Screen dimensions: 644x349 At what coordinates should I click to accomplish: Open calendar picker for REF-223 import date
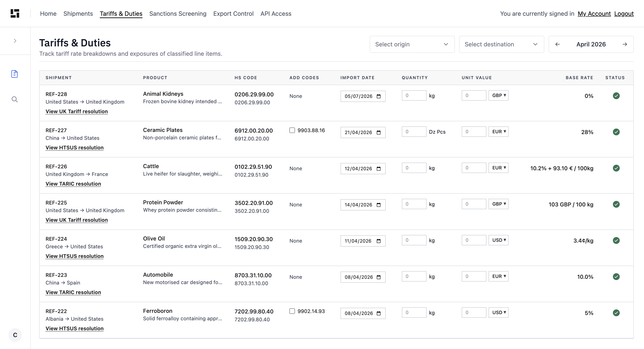point(379,277)
